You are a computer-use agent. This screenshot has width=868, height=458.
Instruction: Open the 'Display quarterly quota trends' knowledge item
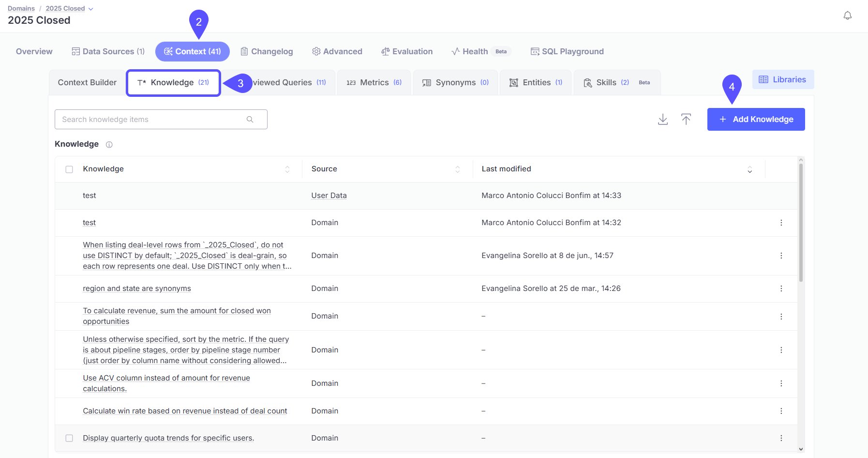coord(168,438)
